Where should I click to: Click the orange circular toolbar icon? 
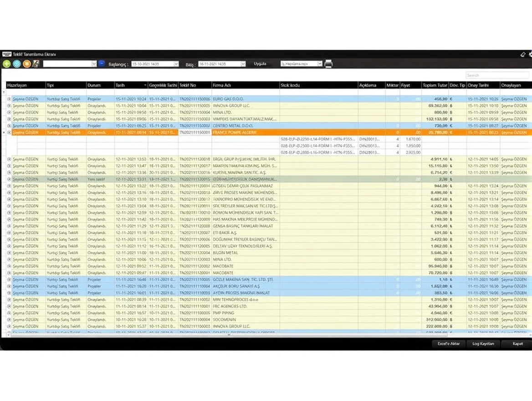[x=26, y=64]
